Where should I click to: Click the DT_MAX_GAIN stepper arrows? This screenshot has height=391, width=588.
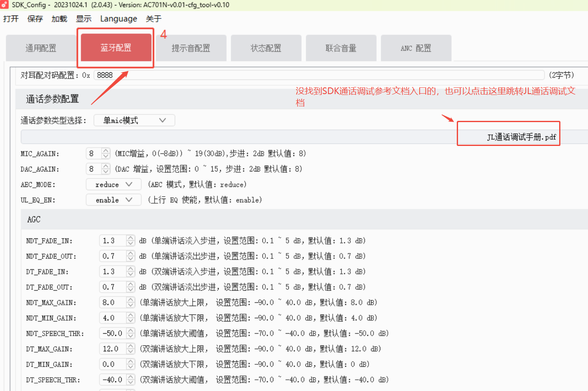tap(130, 349)
